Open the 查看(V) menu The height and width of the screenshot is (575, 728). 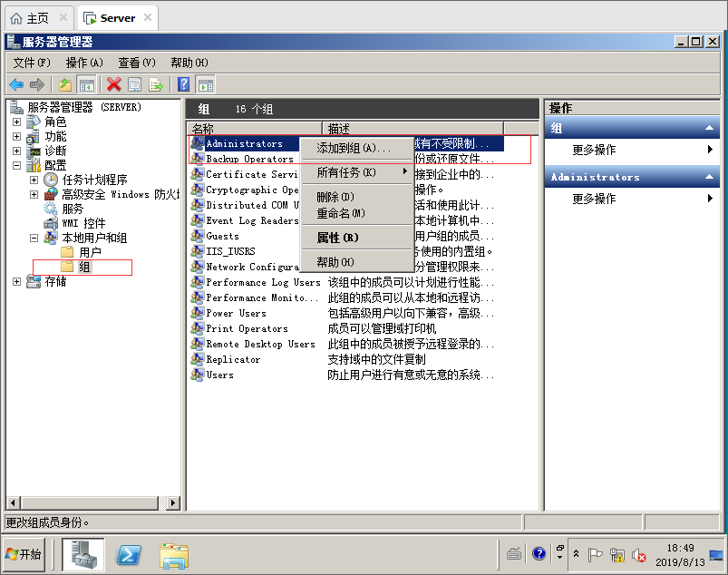pyautogui.click(x=136, y=63)
